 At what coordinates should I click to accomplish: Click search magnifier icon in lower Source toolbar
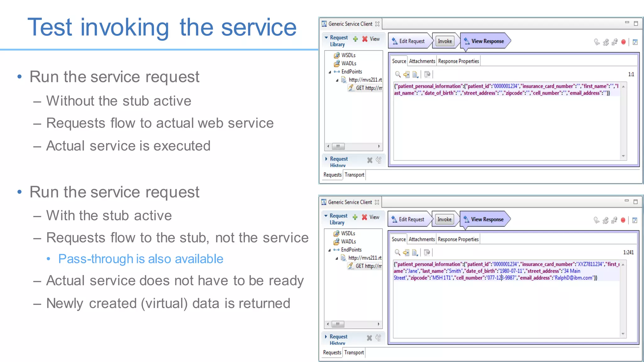397,252
